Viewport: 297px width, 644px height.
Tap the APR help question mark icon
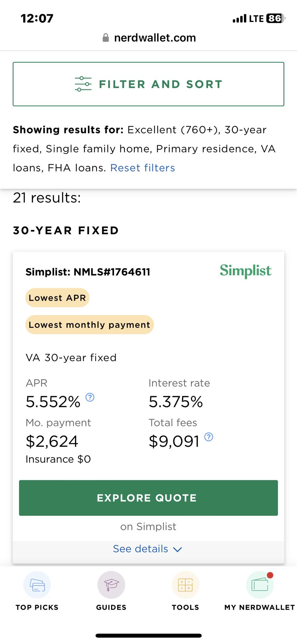pyautogui.click(x=90, y=397)
